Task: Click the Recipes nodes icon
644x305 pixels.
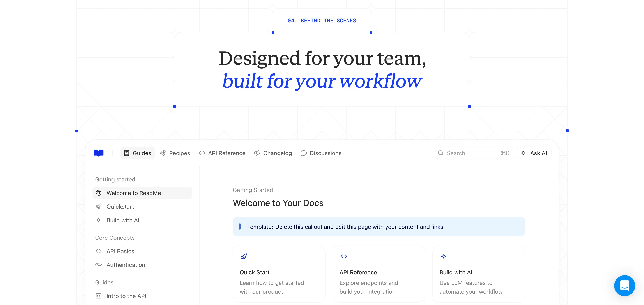Action: (163, 153)
